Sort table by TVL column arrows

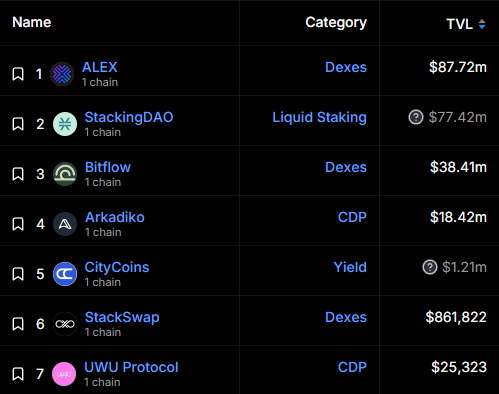pyautogui.click(x=482, y=24)
